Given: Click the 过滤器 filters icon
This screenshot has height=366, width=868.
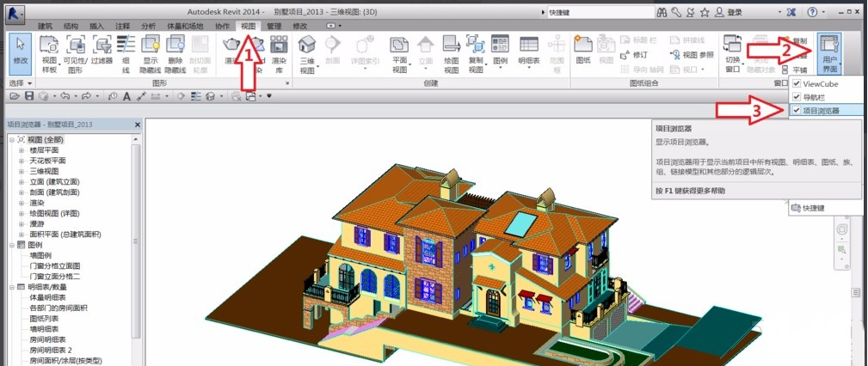Looking at the screenshot, I should (102, 44).
